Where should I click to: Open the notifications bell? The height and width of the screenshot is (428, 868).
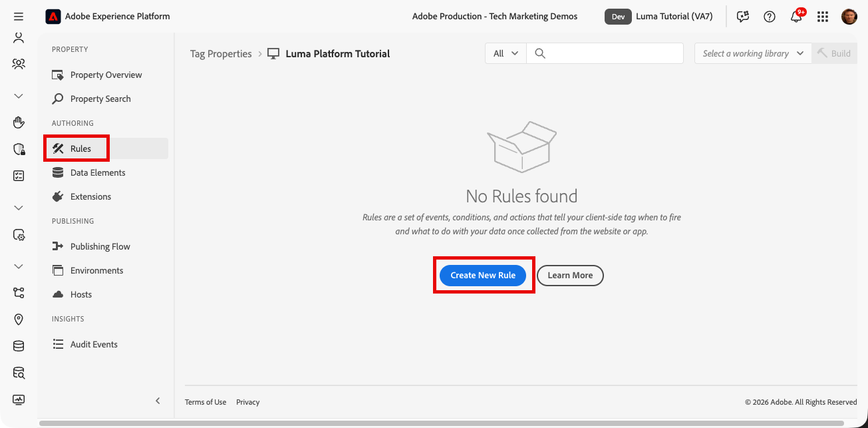pos(796,17)
